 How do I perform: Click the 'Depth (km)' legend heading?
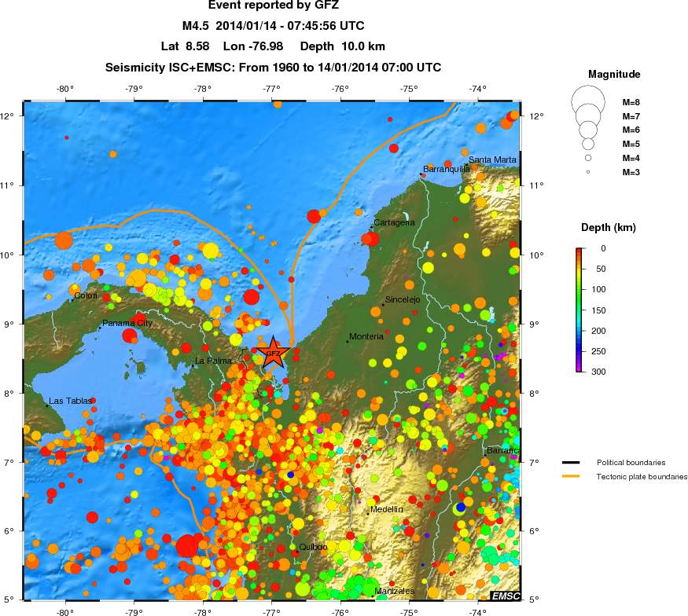[x=608, y=227]
